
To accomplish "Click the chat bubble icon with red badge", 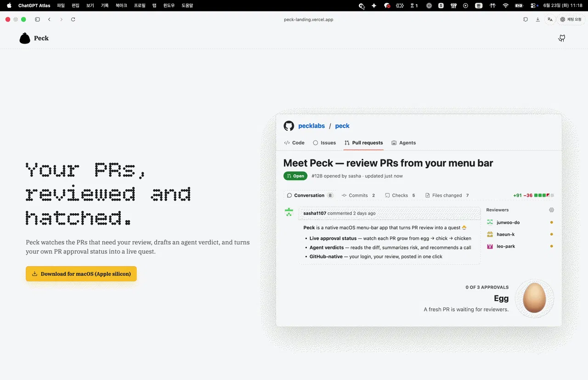I will click(387, 6).
